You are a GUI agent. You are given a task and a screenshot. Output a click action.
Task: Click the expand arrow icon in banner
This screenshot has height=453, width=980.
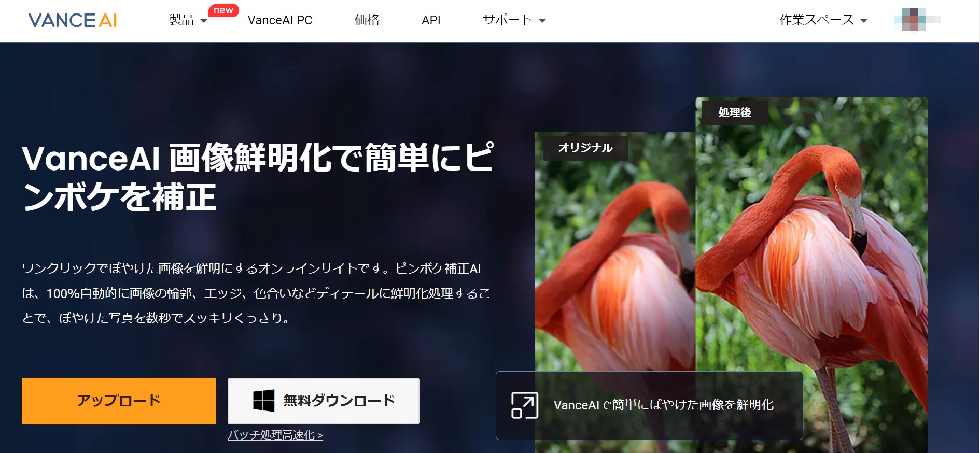click(x=524, y=405)
